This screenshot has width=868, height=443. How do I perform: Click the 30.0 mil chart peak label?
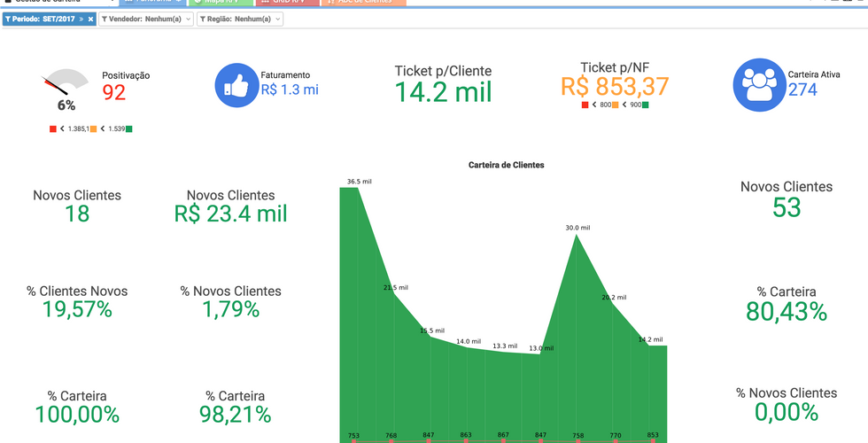point(577,228)
